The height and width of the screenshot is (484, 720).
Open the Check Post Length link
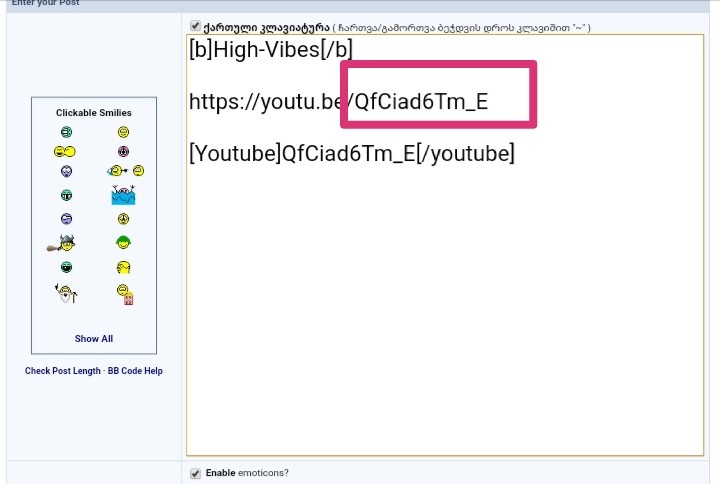click(x=62, y=371)
